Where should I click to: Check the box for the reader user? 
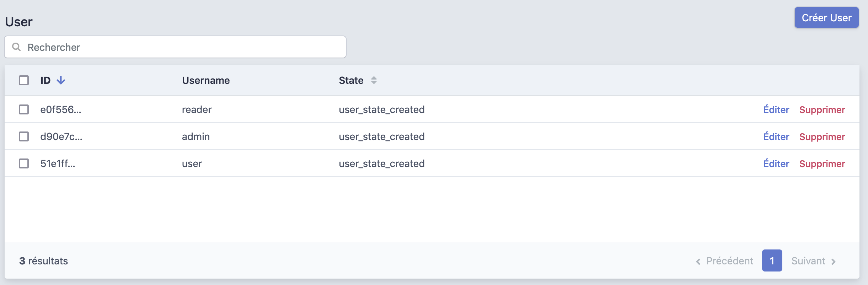[24, 109]
